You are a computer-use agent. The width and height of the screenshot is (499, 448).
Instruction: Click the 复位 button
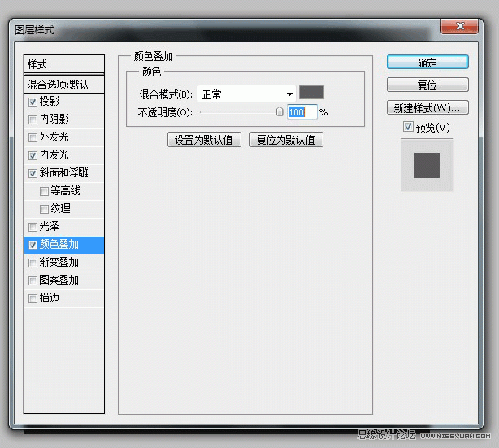pos(427,85)
